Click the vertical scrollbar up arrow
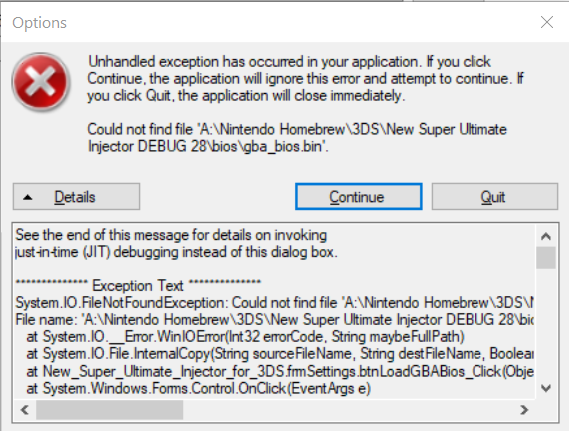Image resolution: width=569 pixels, height=431 pixels. coord(546,236)
